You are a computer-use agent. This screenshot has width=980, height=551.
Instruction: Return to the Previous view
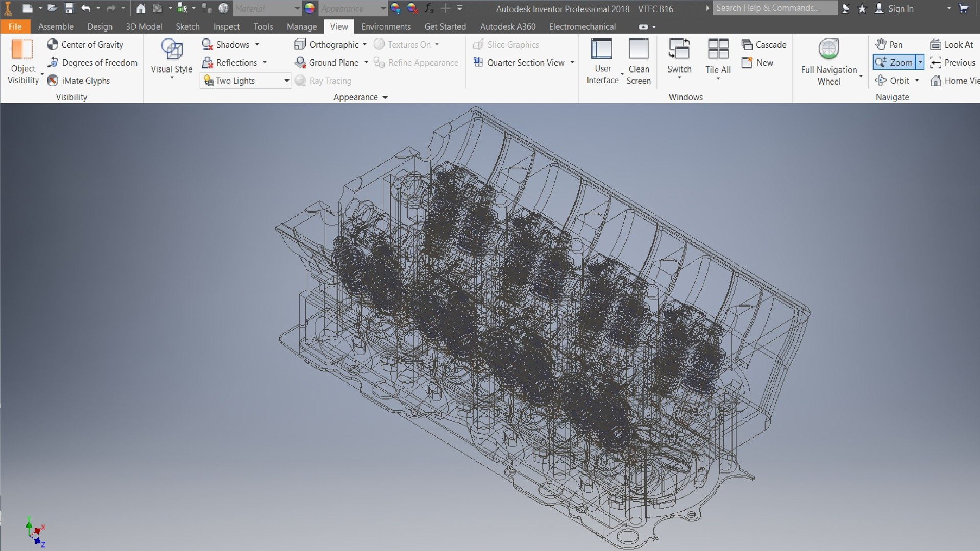pos(953,63)
